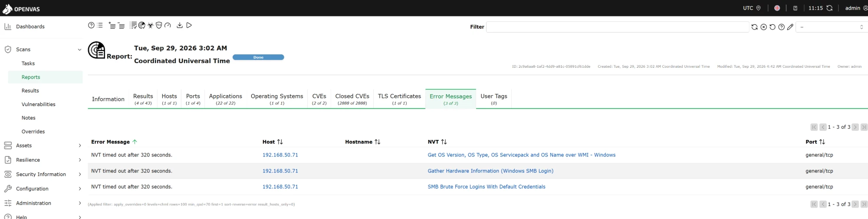The width and height of the screenshot is (868, 219).
Task: Switch to the TLS Certificates tab
Action: 399,99
